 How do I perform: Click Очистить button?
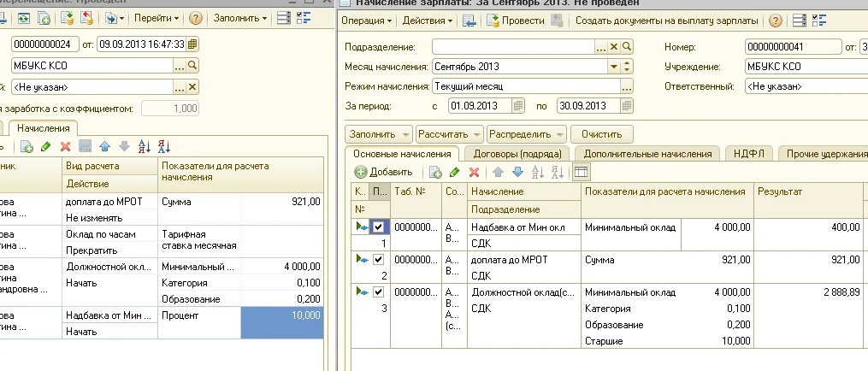[602, 134]
